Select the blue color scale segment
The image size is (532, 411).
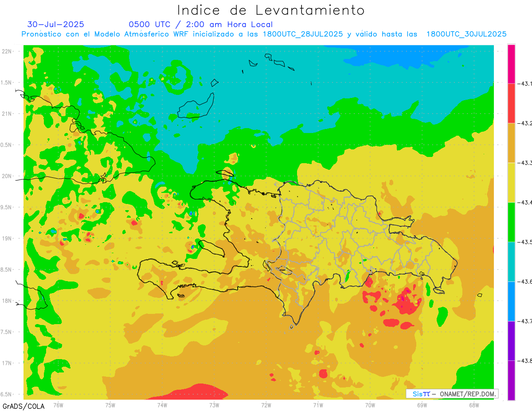[511, 301]
